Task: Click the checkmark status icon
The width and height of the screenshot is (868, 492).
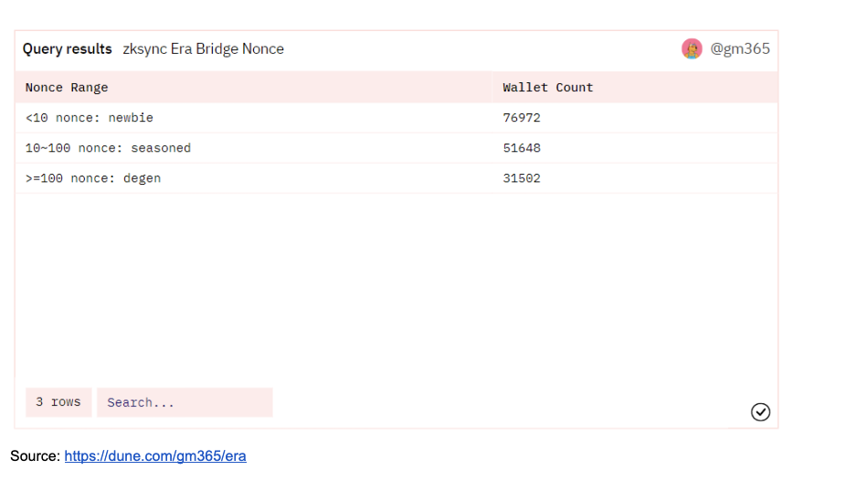Action: tap(760, 412)
